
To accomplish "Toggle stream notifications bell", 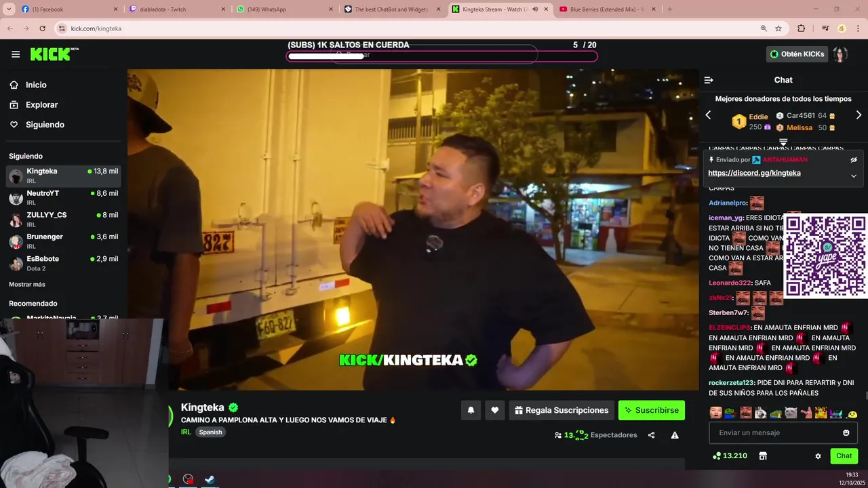I will pos(471,410).
